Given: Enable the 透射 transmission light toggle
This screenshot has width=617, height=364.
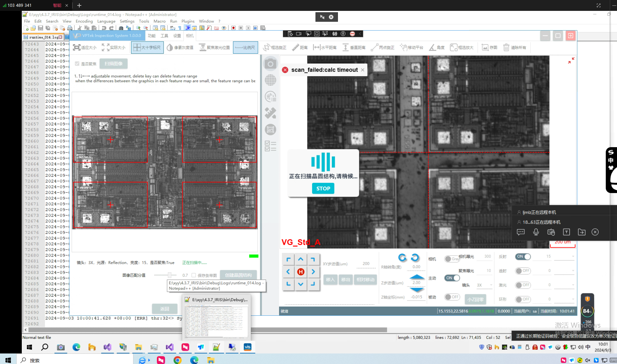Looking at the screenshot, I should coord(523,271).
